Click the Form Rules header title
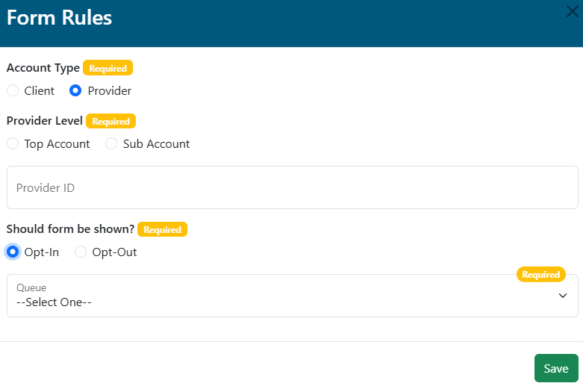This screenshot has height=392, width=583. (x=60, y=17)
